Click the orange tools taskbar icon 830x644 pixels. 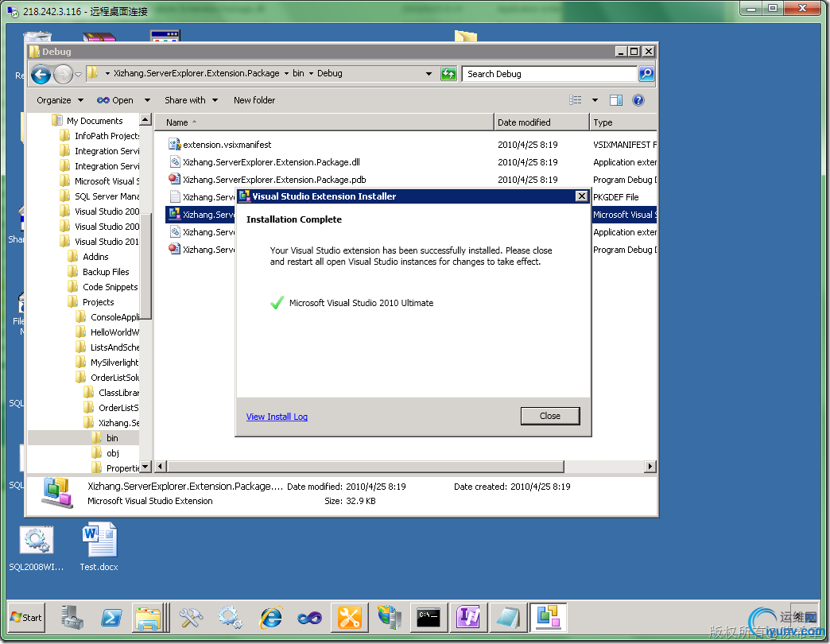(350, 618)
